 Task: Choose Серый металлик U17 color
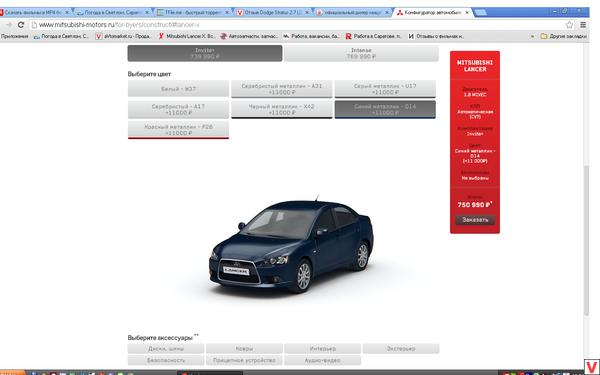pos(385,89)
